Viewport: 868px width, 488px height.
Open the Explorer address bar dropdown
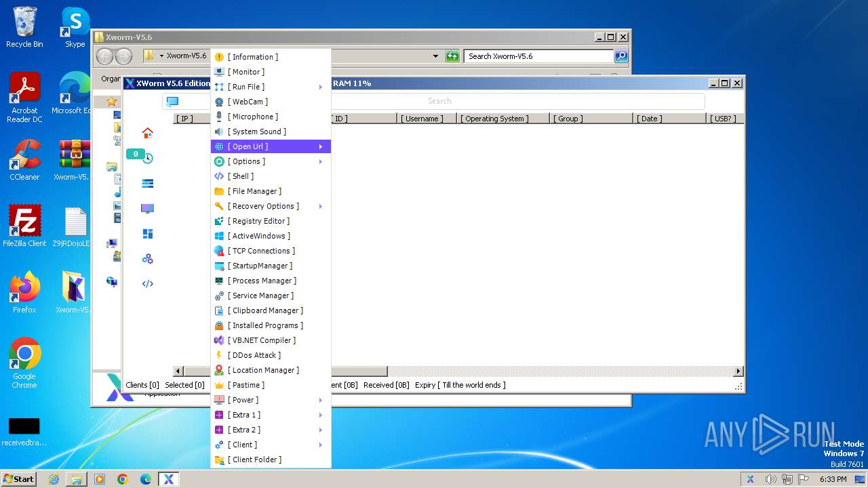pos(435,56)
